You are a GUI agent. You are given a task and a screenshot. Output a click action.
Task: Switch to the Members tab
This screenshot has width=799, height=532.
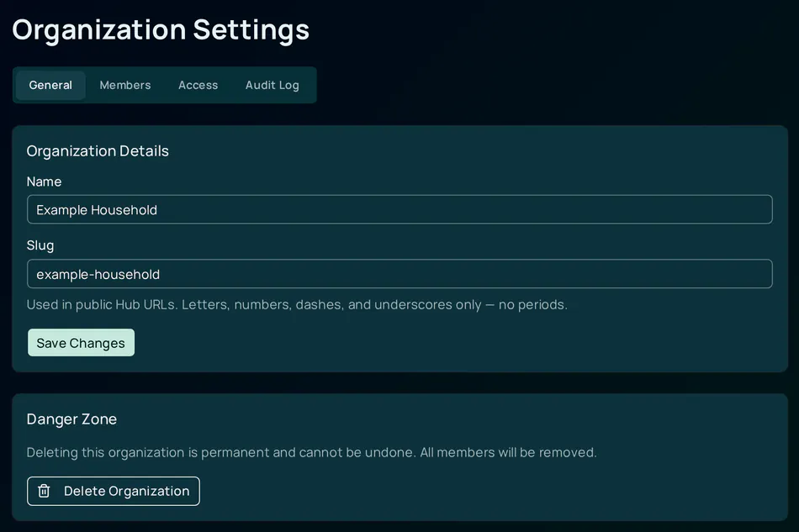pyautogui.click(x=124, y=85)
